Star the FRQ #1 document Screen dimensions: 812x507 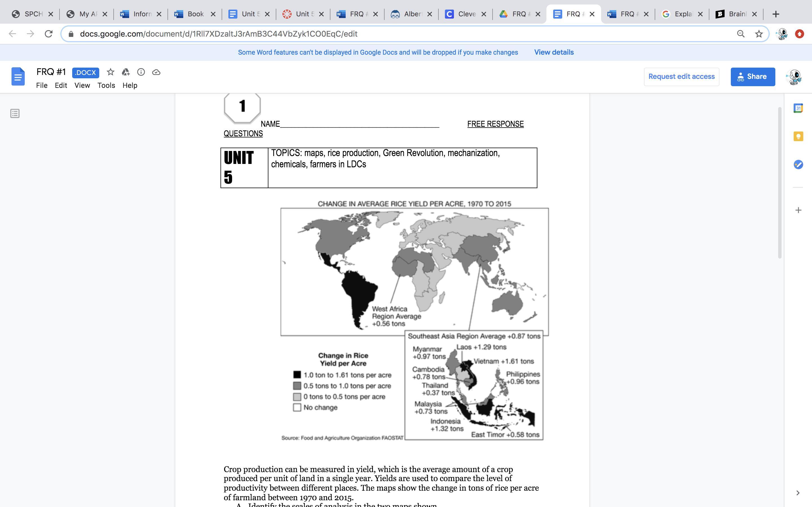111,72
